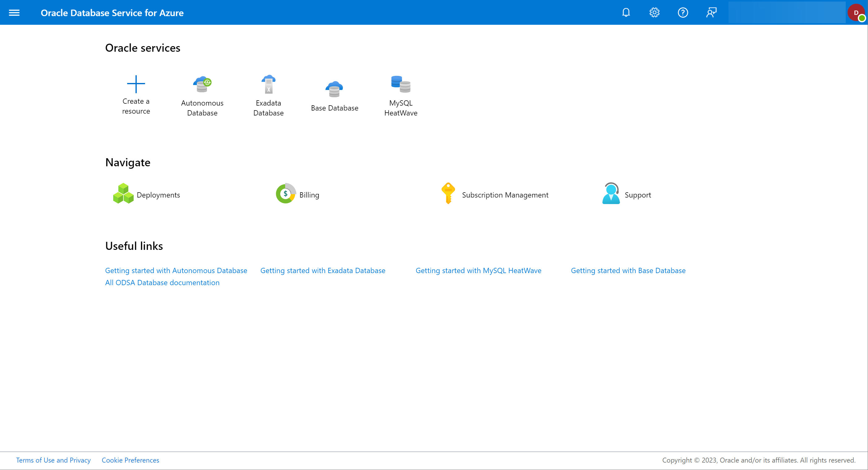Open the MySQL HeatWave service icon
The image size is (868, 470).
coord(401,84)
